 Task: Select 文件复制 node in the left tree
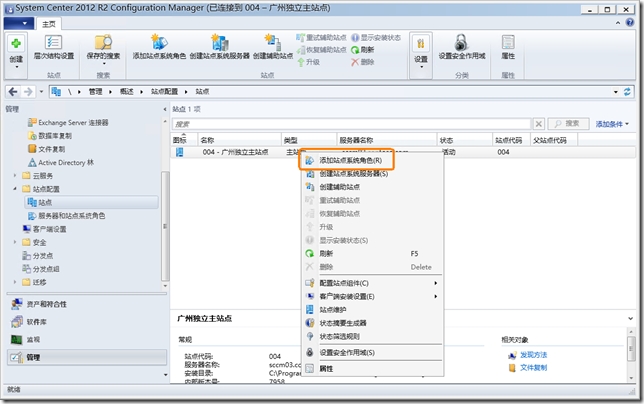click(46, 149)
